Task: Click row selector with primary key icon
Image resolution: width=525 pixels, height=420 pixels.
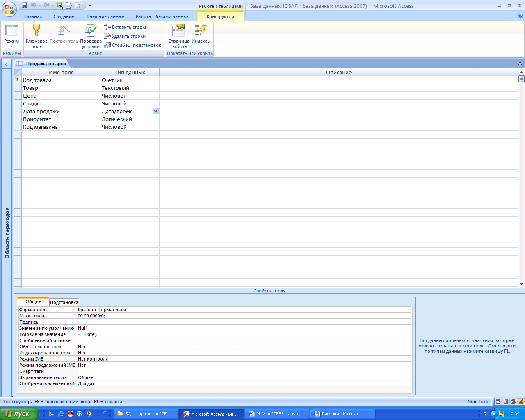Action: pos(17,80)
